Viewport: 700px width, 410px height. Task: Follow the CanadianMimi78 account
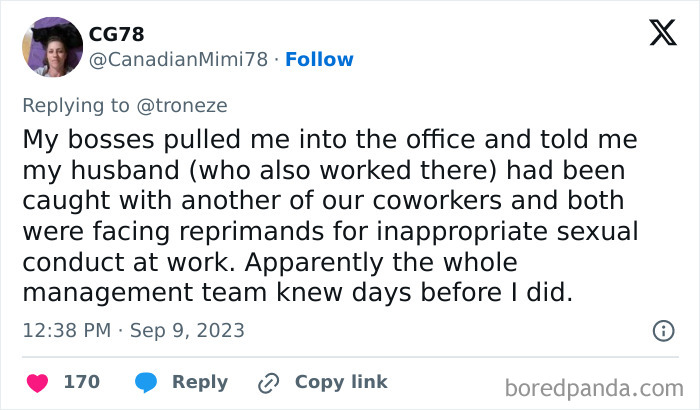[x=319, y=60]
